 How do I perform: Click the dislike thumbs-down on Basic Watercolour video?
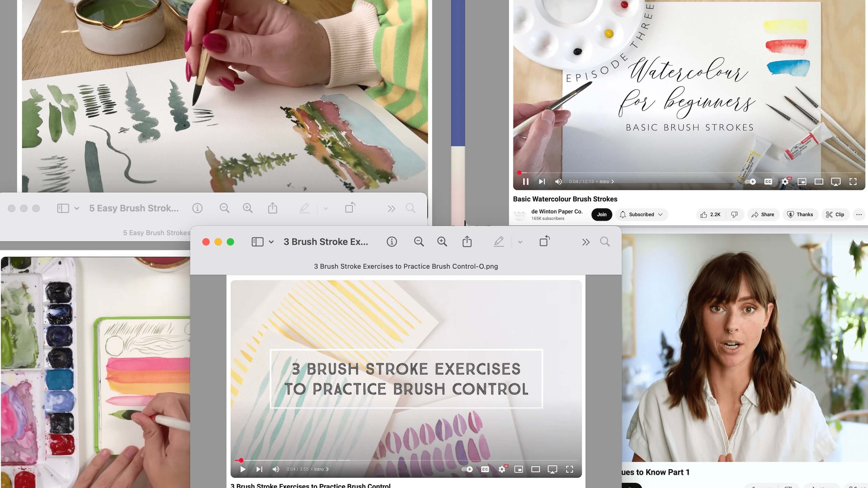click(734, 214)
